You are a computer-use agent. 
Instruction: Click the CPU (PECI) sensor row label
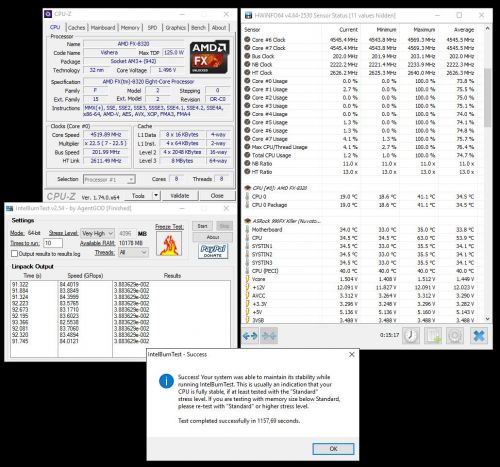pyautogui.click(x=265, y=271)
